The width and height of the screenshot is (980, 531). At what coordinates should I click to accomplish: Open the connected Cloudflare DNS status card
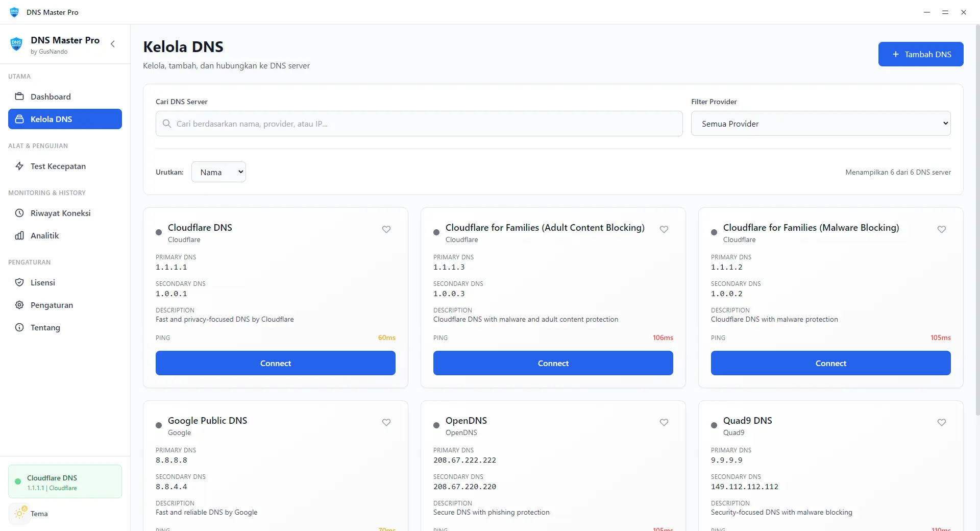point(65,481)
